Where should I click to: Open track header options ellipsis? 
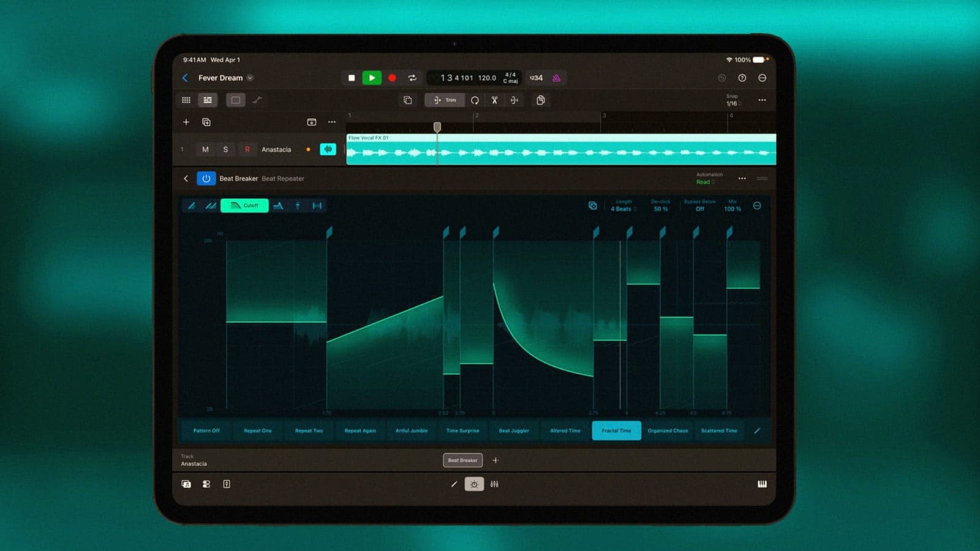[x=332, y=122]
